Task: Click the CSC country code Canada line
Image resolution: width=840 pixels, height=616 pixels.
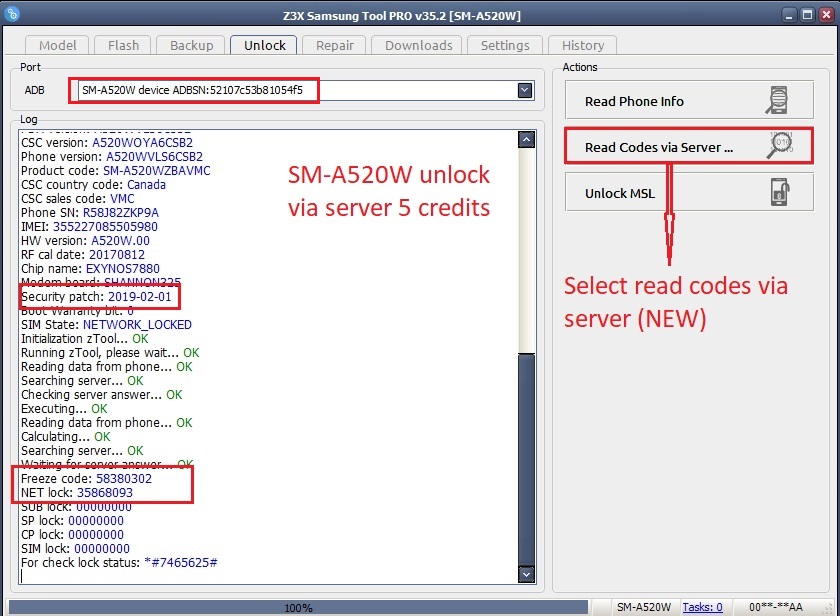Action: pyautogui.click(x=93, y=184)
